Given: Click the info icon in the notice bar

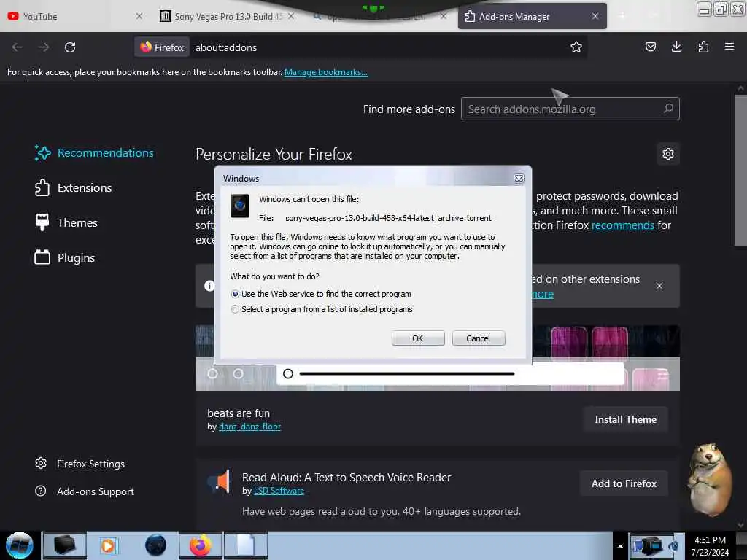Looking at the screenshot, I should [x=209, y=286].
